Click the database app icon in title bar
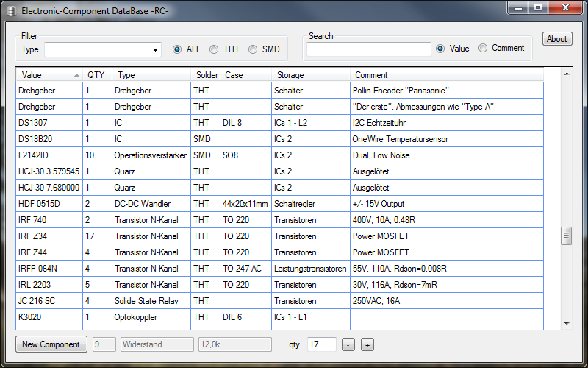 [x=12, y=11]
